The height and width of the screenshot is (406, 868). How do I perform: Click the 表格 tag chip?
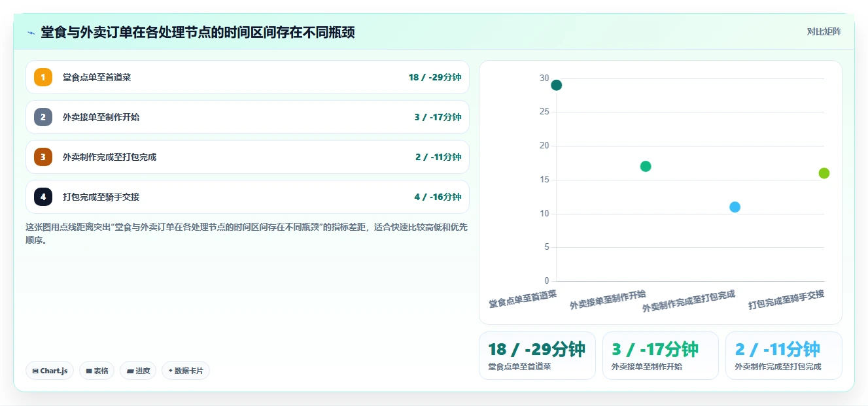point(97,371)
